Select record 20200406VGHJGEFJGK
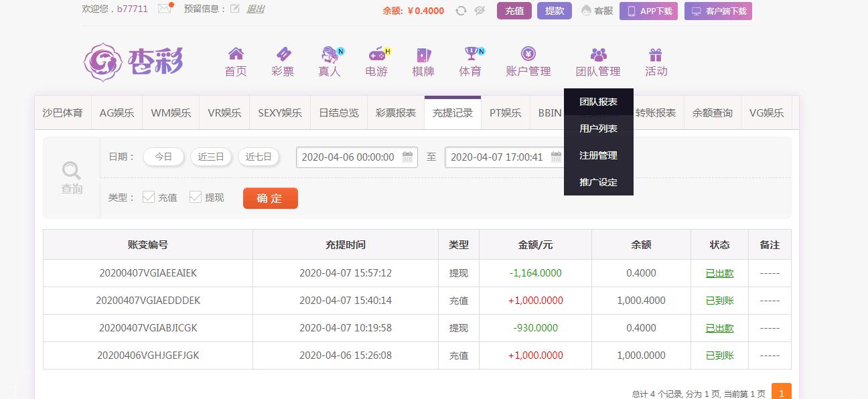The image size is (868, 399). click(148, 355)
